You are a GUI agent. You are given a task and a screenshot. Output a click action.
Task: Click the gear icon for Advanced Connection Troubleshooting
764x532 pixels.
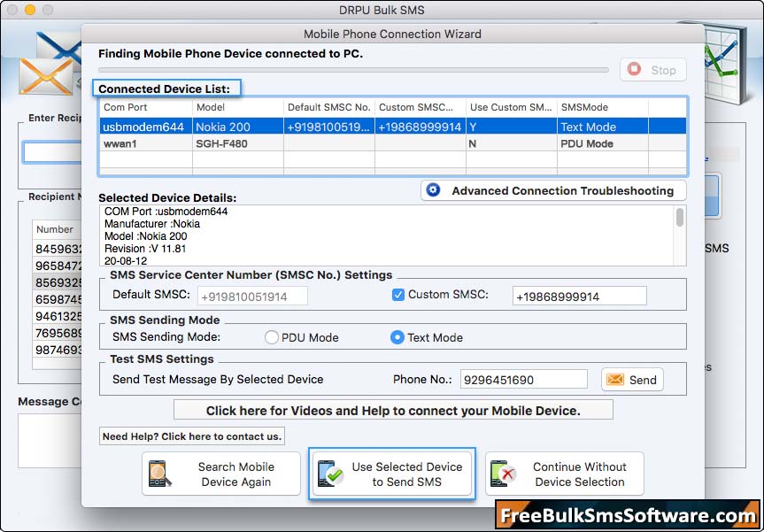[433, 190]
